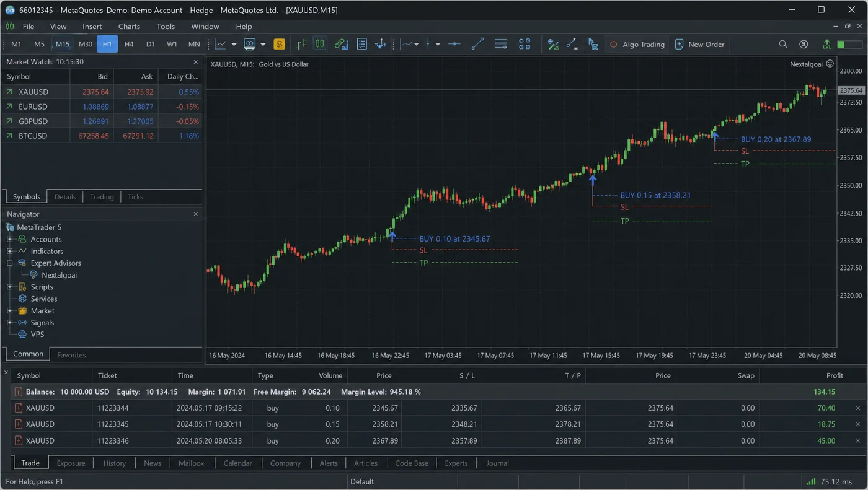
Task: Expand the Accounts tree node
Action: click(x=10, y=239)
